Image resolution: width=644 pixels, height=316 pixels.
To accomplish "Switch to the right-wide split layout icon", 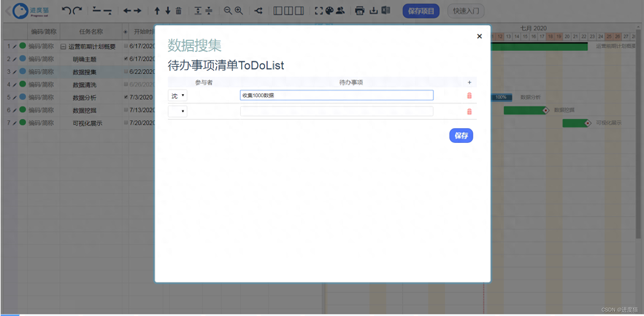I will coord(299,11).
